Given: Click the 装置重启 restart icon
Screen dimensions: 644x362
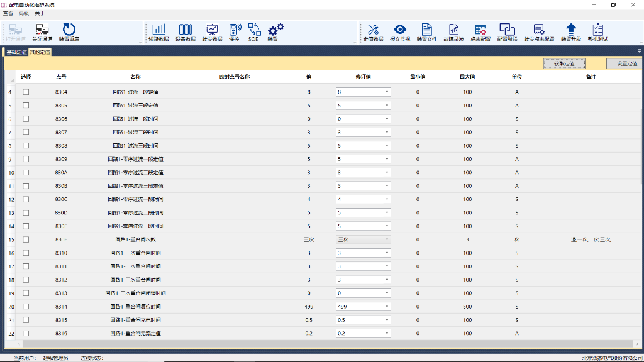Looking at the screenshot, I should click(69, 30).
